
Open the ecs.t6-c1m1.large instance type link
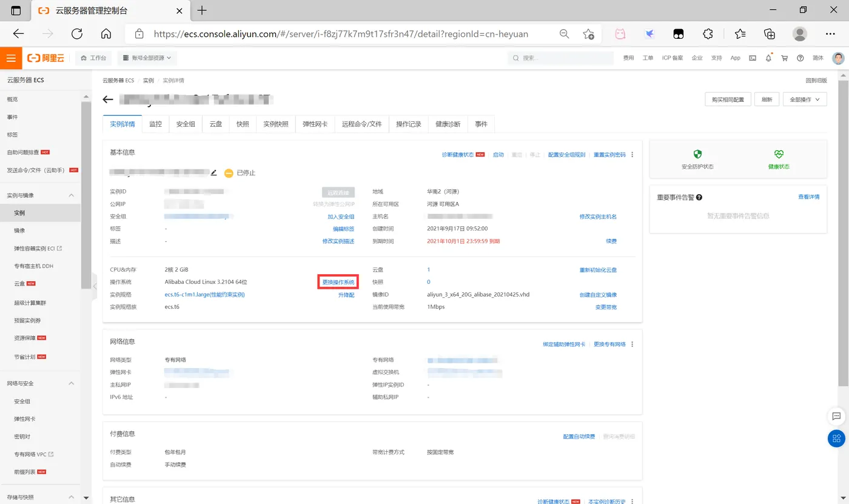(204, 295)
